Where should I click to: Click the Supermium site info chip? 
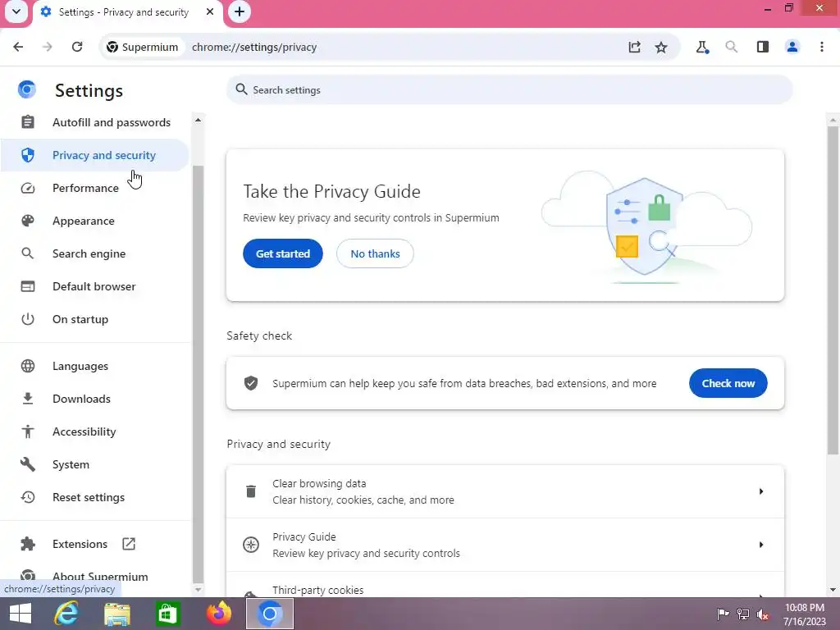pos(143,47)
